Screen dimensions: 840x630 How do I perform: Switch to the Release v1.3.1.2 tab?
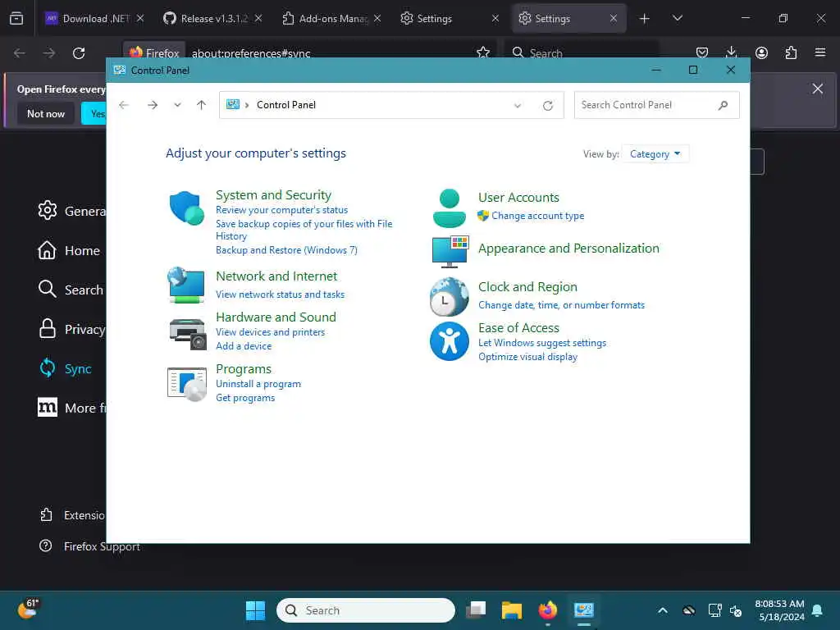click(x=213, y=19)
